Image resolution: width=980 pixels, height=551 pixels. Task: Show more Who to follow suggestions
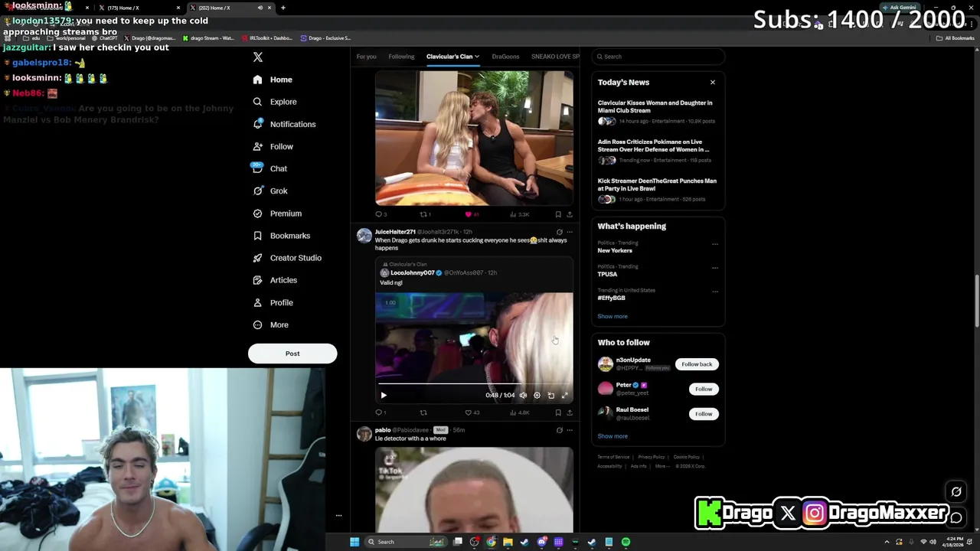point(612,436)
